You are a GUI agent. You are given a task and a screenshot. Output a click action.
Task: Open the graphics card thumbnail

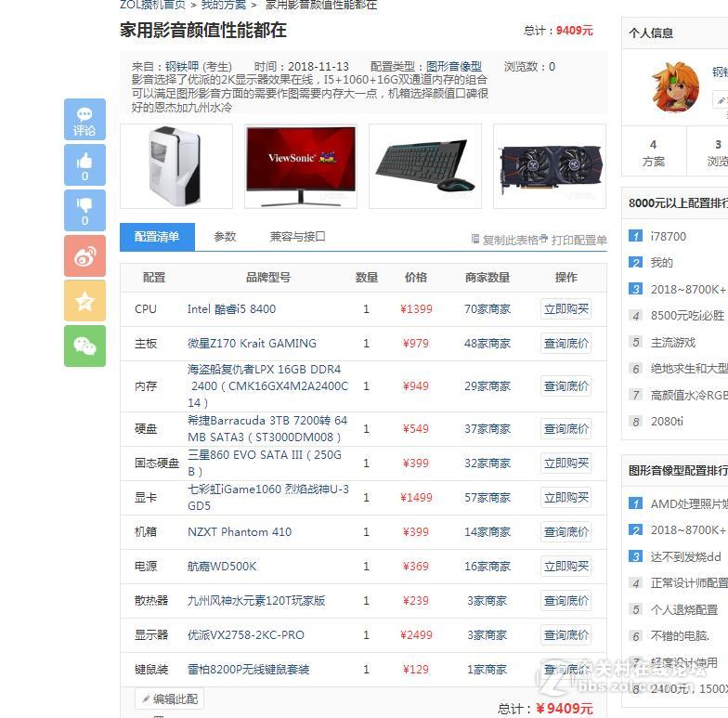550,166
